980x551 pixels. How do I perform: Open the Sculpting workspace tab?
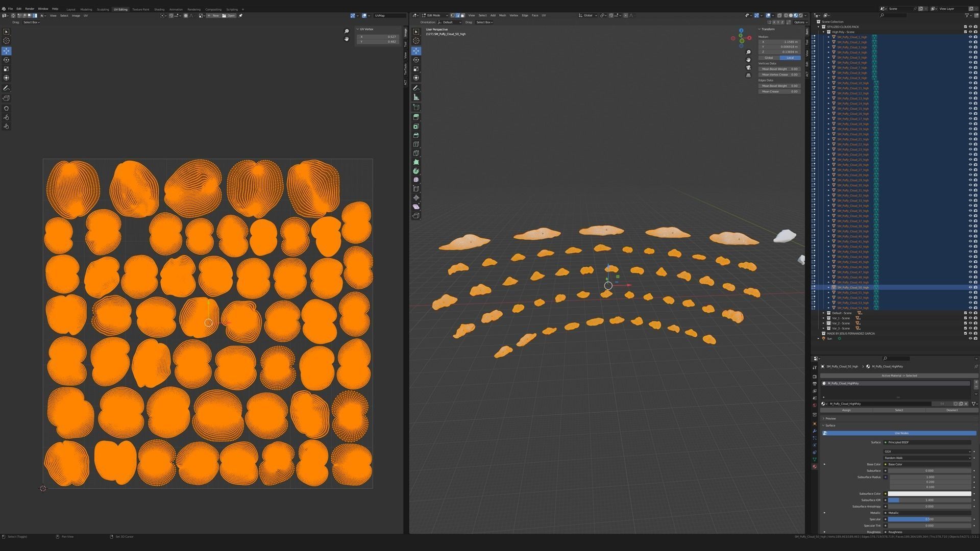point(103,9)
